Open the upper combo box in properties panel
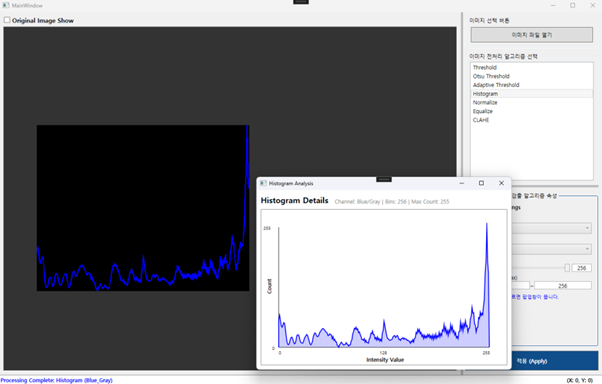Screen dimensions: 602x384 coord(551,228)
